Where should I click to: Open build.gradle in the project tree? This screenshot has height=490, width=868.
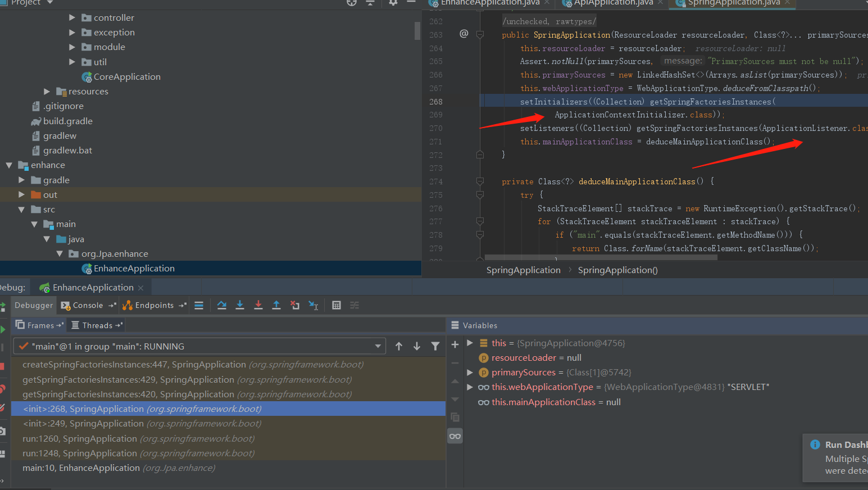point(67,121)
